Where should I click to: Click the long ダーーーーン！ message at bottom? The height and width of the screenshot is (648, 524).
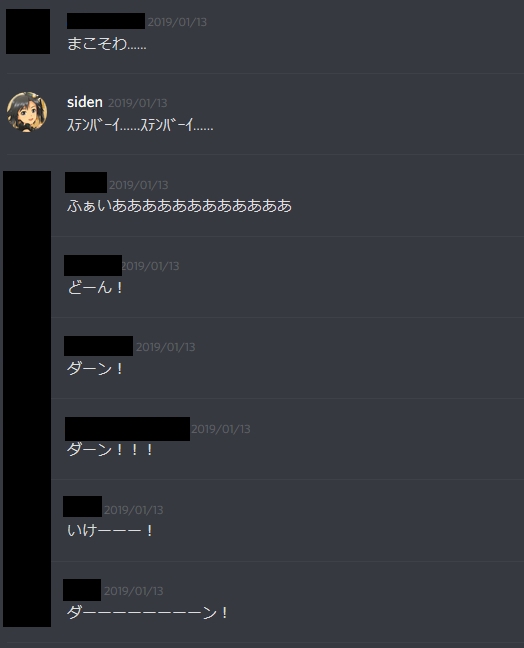[x=148, y=612]
